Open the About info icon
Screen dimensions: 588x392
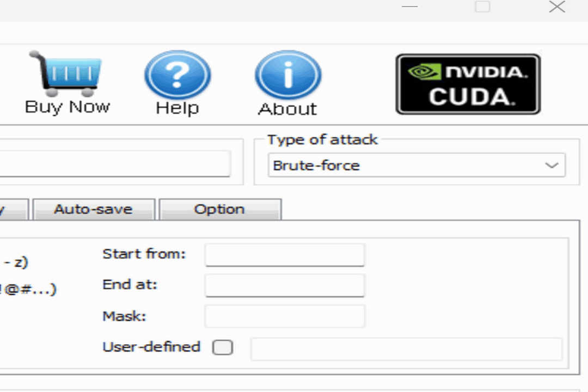287,75
